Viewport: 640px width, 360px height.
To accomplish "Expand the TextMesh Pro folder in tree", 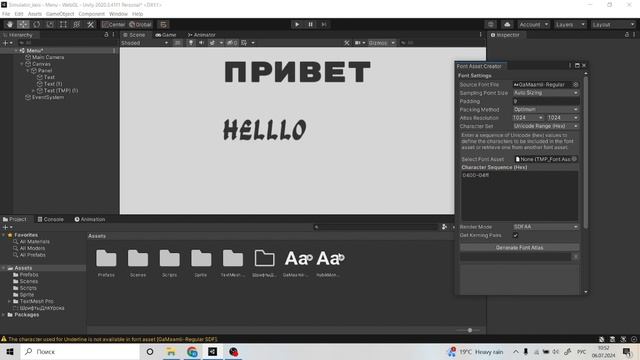I will pyautogui.click(x=9, y=301).
